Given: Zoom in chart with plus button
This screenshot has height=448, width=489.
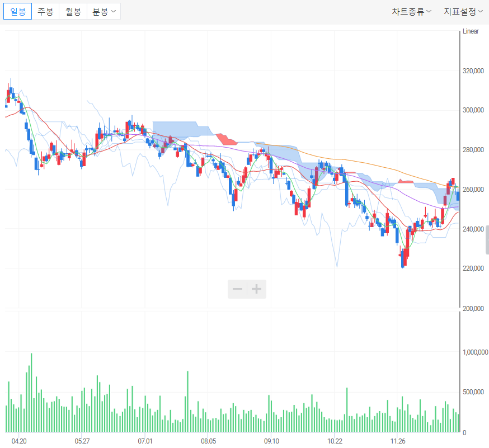Looking at the screenshot, I should click(257, 289).
